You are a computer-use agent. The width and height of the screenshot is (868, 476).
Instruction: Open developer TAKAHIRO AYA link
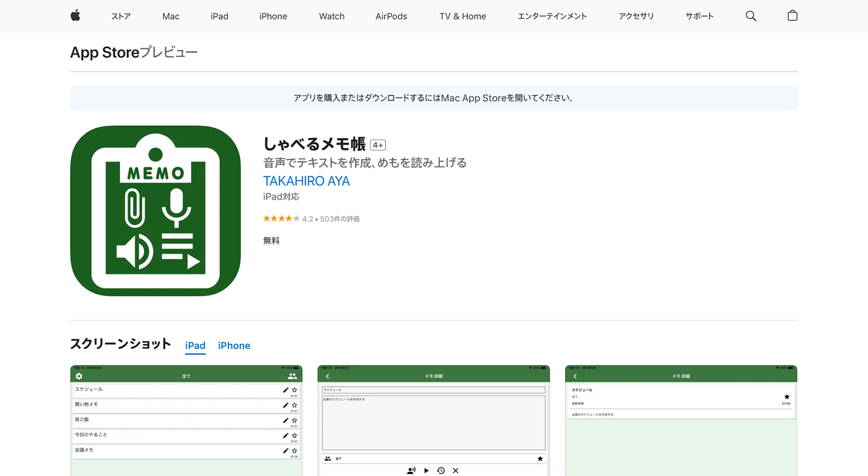click(307, 181)
